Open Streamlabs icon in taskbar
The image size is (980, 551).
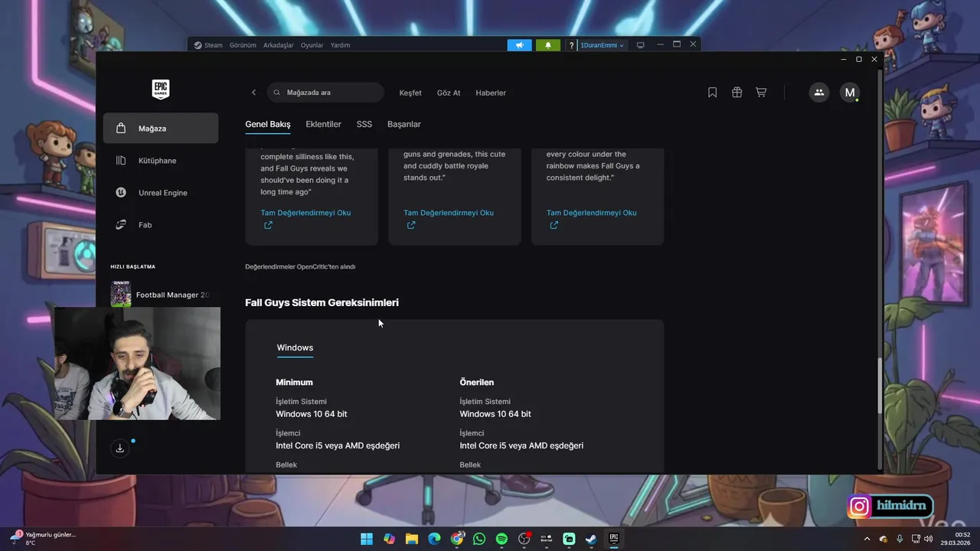click(569, 539)
